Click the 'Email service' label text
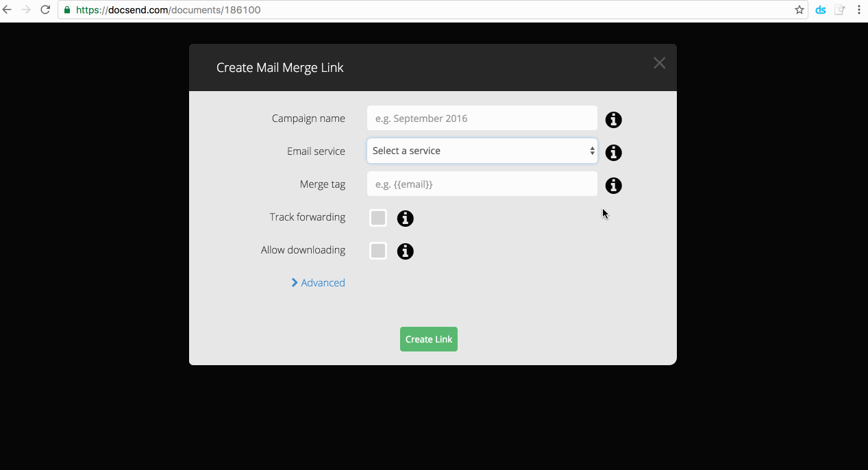 click(x=316, y=151)
